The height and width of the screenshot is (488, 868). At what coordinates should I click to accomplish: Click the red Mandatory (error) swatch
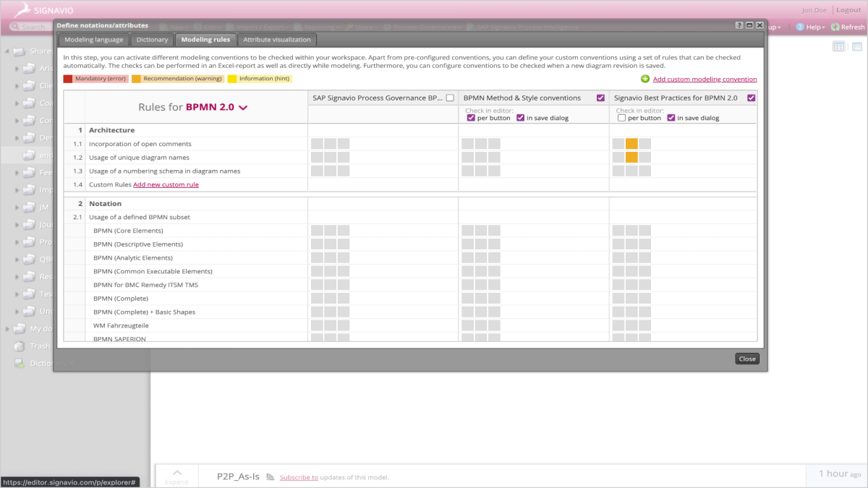point(69,78)
